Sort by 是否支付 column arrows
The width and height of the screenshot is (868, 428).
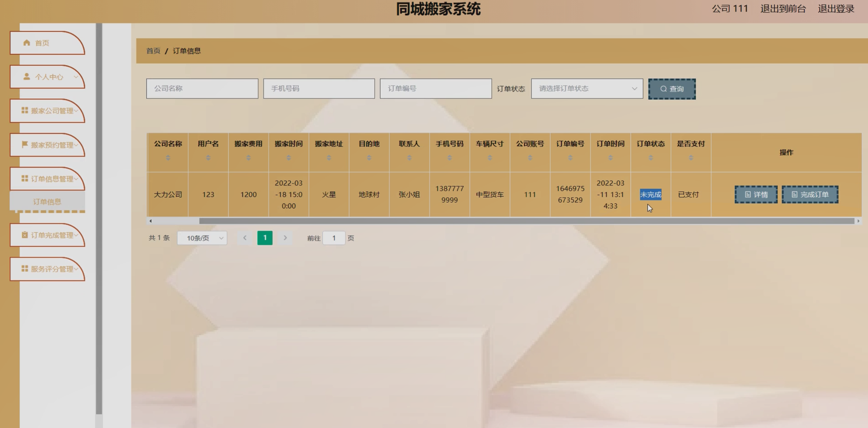point(691,158)
